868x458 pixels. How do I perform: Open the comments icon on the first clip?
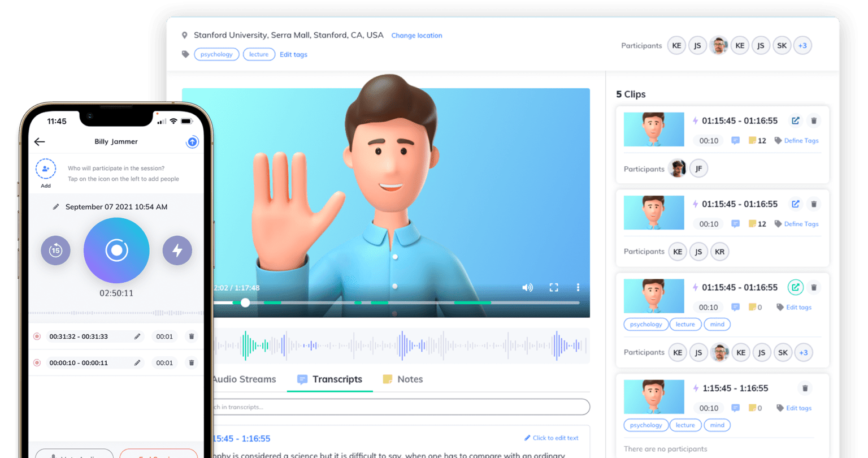click(x=735, y=140)
